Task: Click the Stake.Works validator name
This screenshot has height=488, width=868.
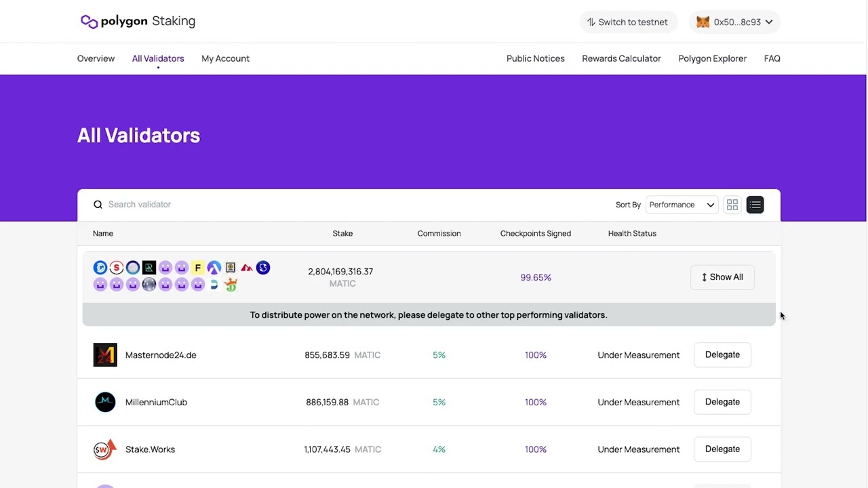Action: (150, 449)
